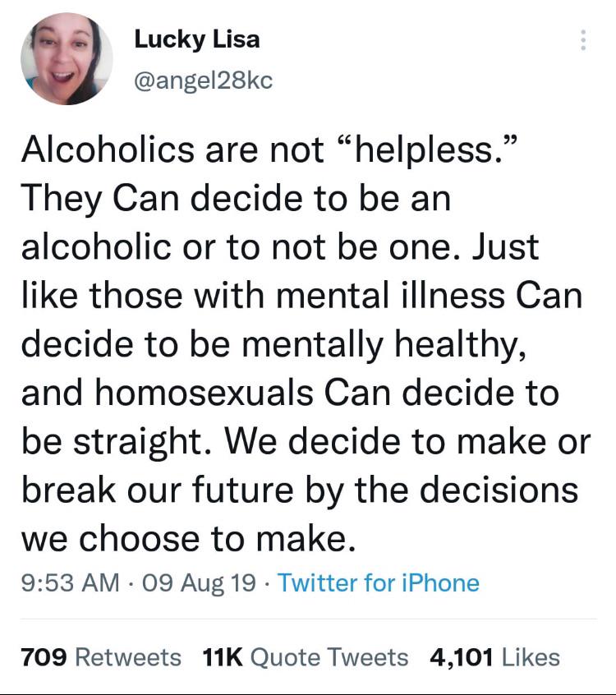Open the three-dot more options menu

tap(582, 40)
